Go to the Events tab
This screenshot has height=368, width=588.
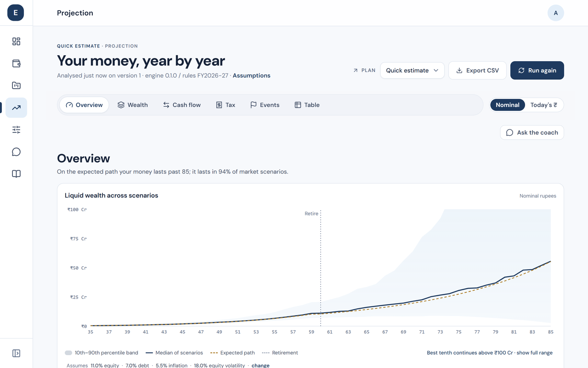(265, 105)
